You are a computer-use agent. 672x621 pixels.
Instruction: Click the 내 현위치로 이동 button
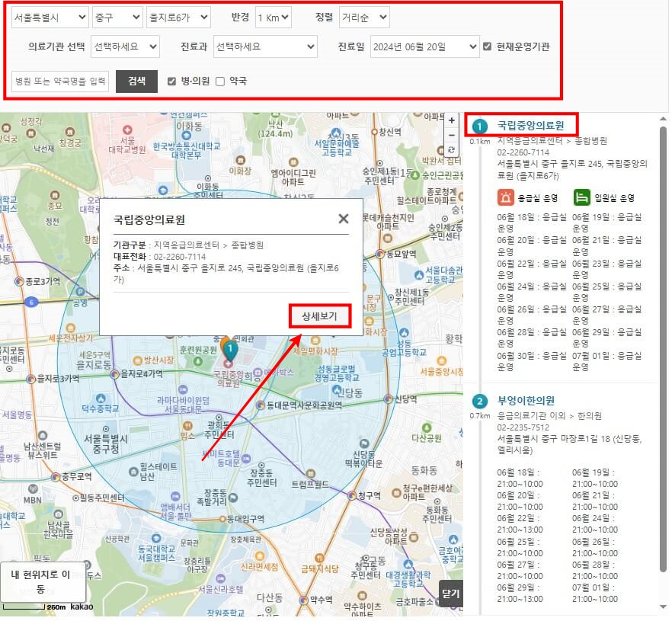click(x=43, y=581)
